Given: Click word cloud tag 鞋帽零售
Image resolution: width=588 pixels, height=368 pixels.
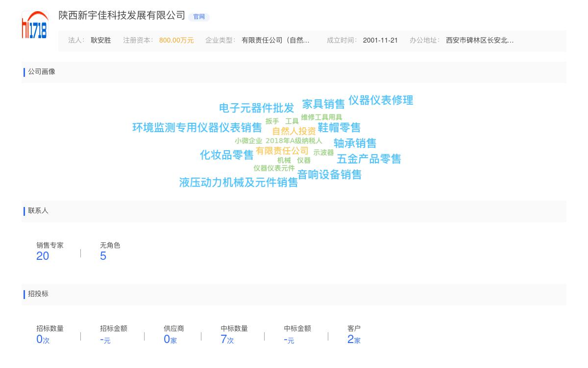Looking at the screenshot, I should tap(339, 128).
